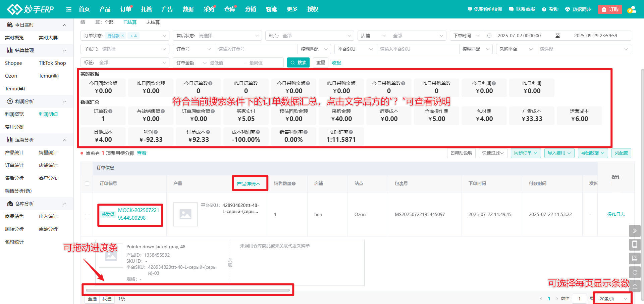
Task: Click the 搜索 search button
Action: click(x=298, y=62)
